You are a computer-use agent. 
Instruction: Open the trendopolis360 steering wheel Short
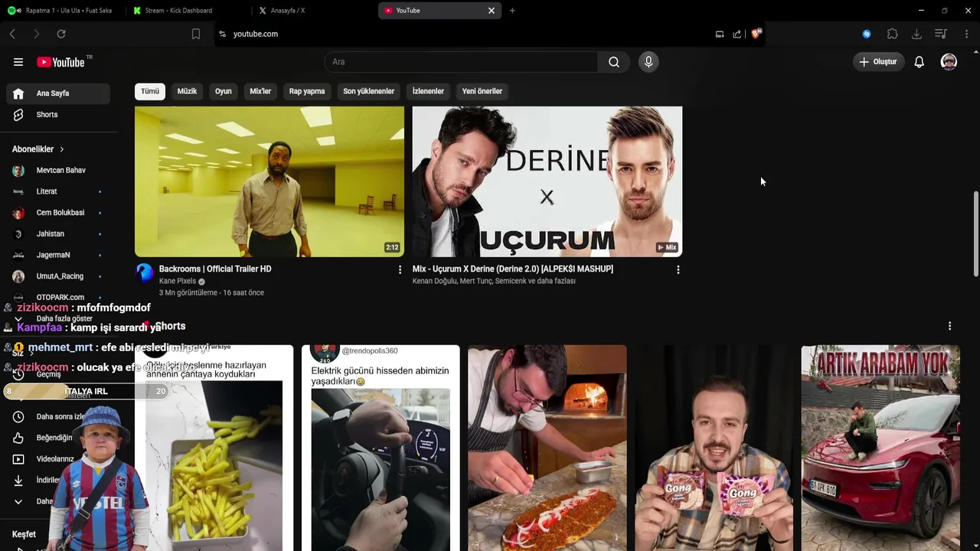coord(381,448)
